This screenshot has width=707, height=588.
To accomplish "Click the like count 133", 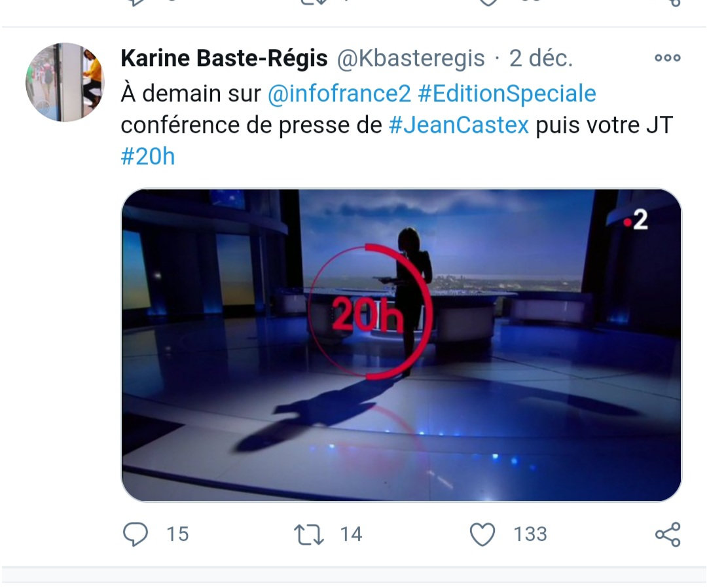I will 530,534.
